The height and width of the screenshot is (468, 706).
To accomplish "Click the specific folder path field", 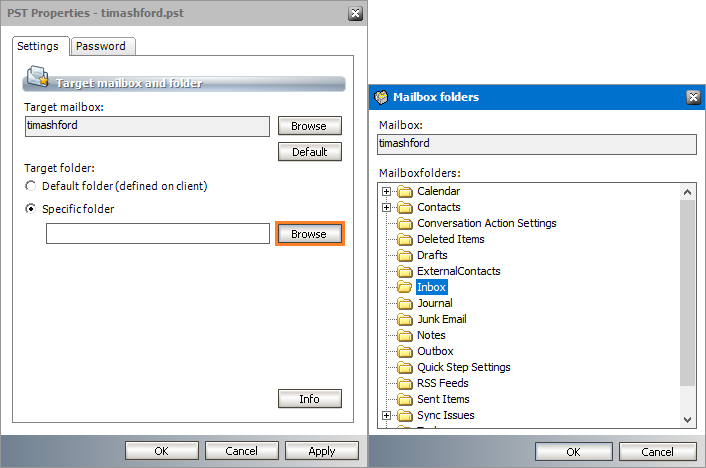I will (157, 234).
